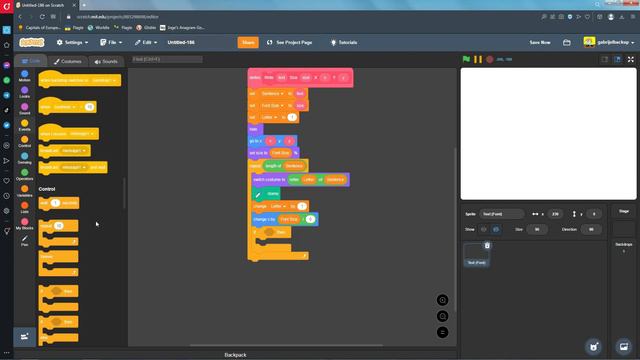Open the File menu
The height and width of the screenshot is (360, 640).
coord(111,42)
